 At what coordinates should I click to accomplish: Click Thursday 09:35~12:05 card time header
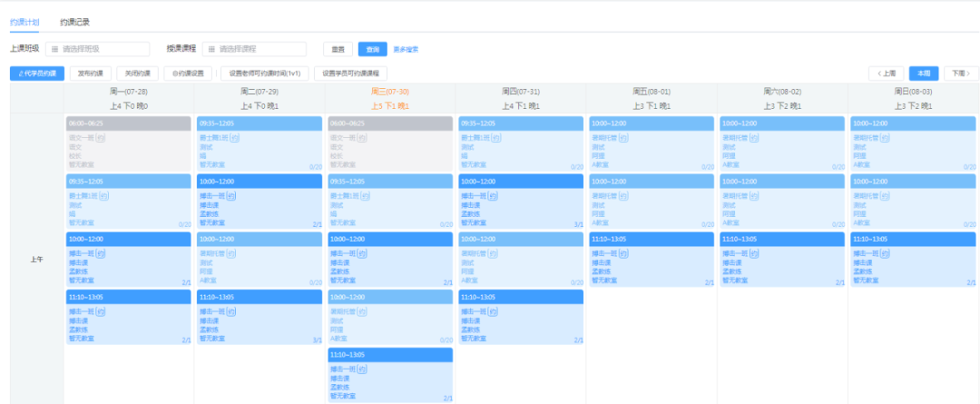click(521, 123)
